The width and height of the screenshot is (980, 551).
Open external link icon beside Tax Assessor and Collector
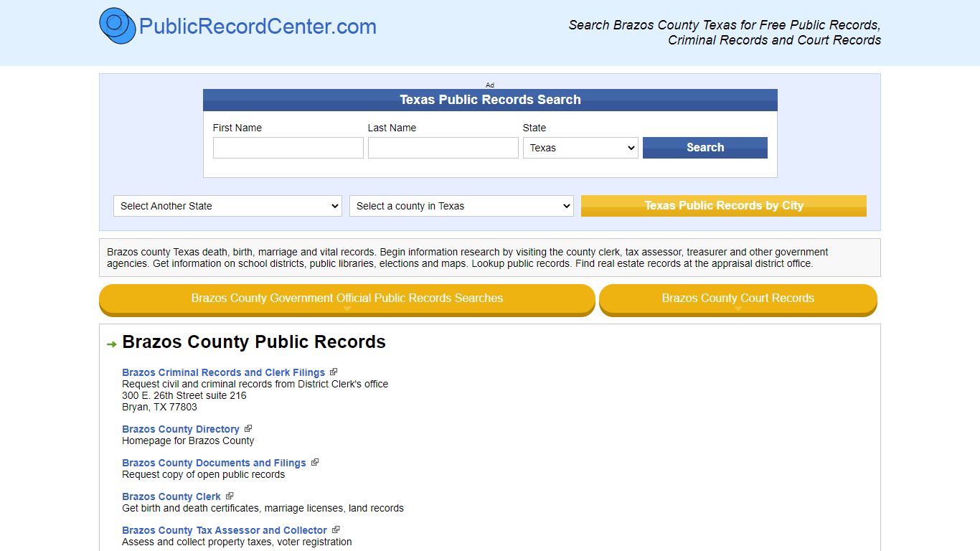point(336,529)
